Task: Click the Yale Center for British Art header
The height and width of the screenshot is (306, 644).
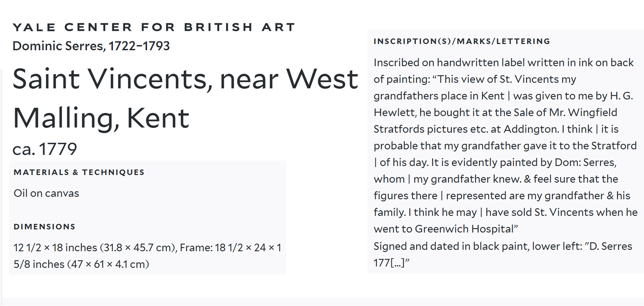Action: pos(154,27)
